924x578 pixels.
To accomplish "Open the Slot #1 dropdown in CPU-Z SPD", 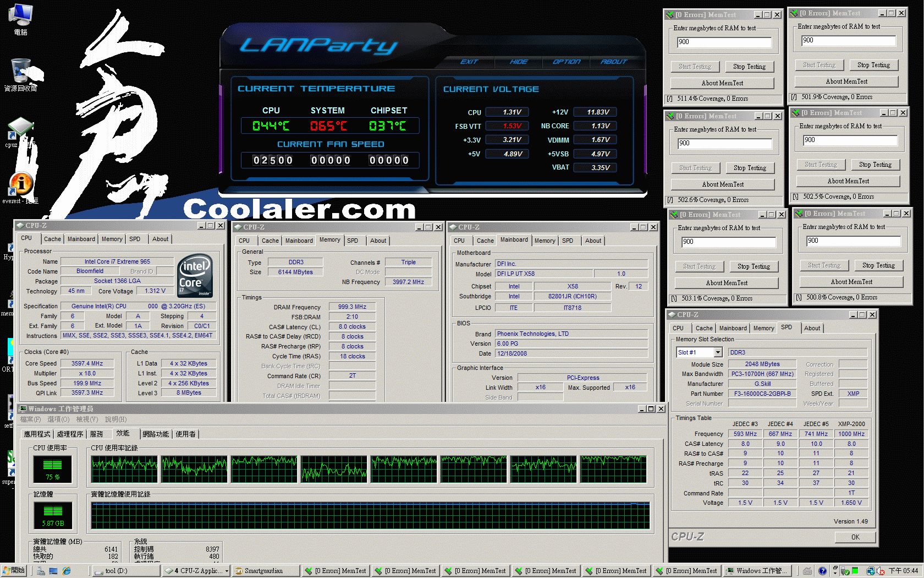I will pyautogui.click(x=718, y=352).
